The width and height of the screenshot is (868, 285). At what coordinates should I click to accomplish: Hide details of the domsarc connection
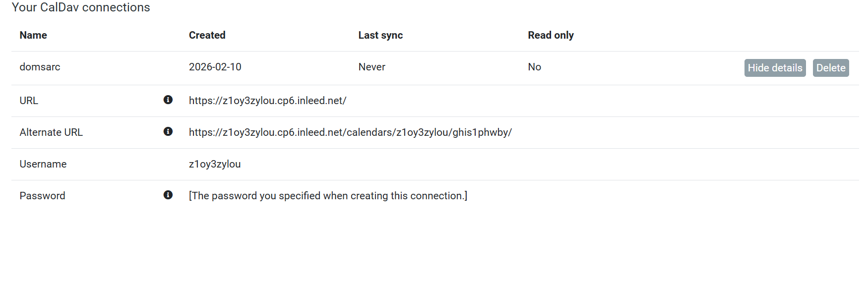pyautogui.click(x=775, y=68)
